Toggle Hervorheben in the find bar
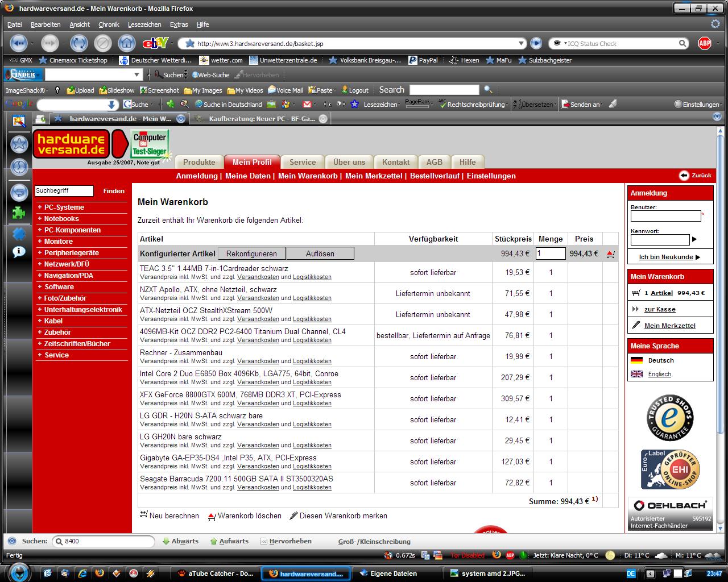 [x=286, y=541]
